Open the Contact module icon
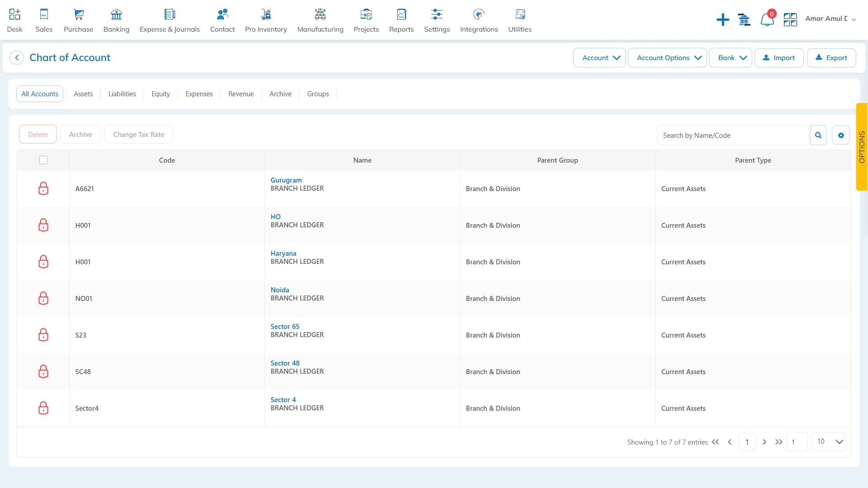The image size is (868, 488). click(222, 14)
